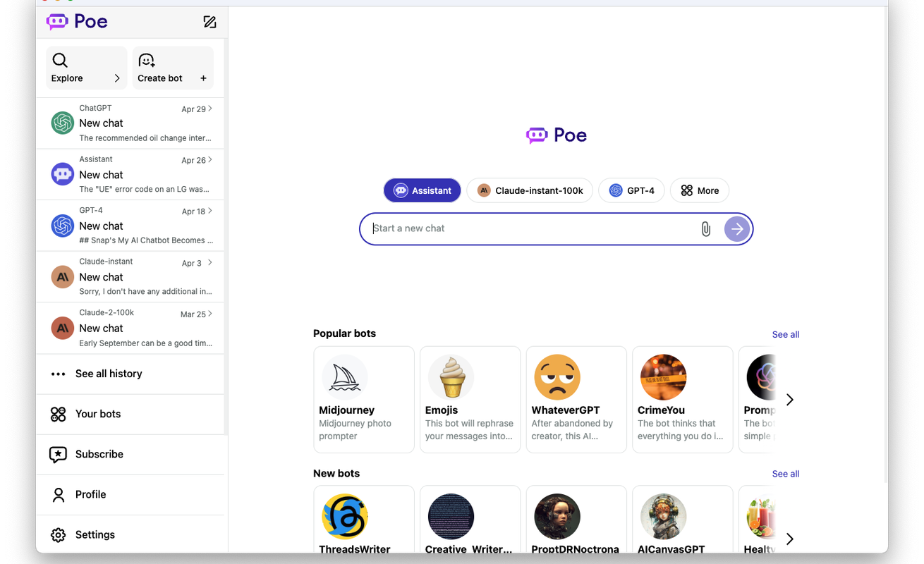Click the Emojis ice cream icon
Image resolution: width=924 pixels, height=564 pixels.
[x=451, y=377]
